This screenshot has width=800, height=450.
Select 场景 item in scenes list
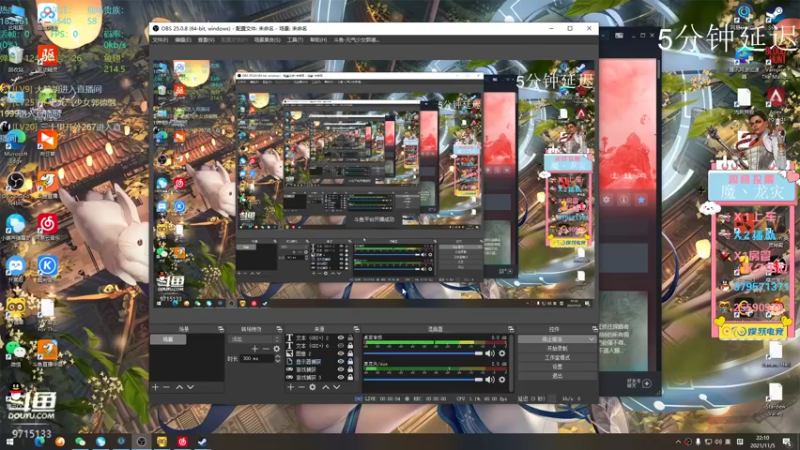click(168, 339)
